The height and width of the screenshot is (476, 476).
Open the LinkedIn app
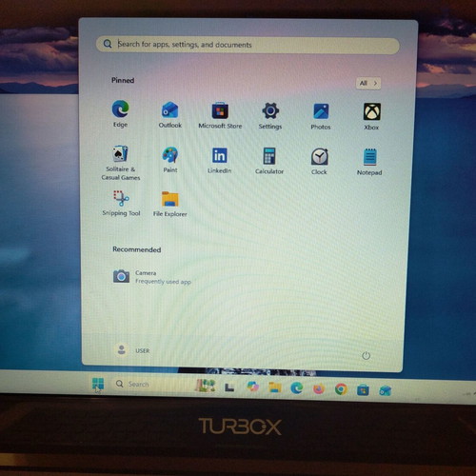219,160
